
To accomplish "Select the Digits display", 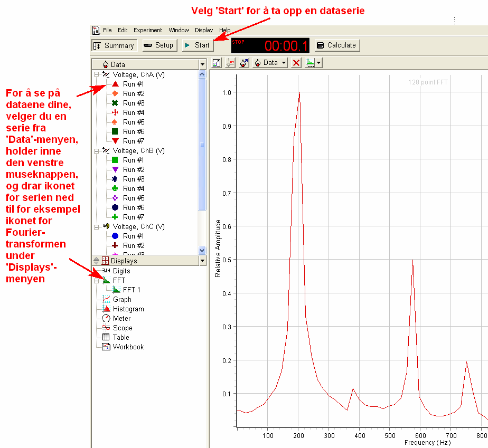I will (116, 271).
